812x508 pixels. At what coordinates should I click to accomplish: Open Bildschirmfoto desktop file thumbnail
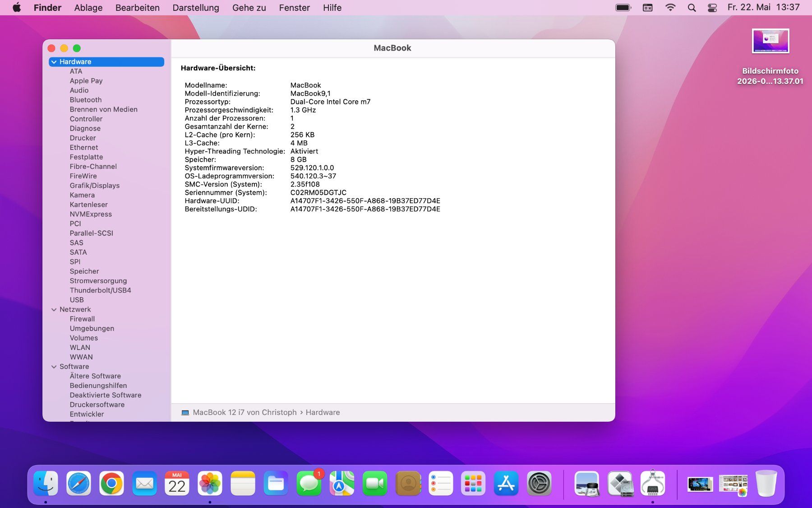click(x=770, y=41)
